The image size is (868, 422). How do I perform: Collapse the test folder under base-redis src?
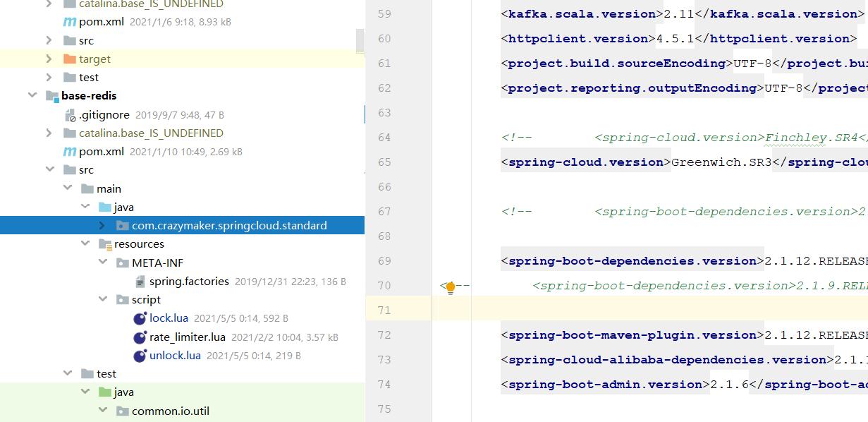tap(67, 374)
